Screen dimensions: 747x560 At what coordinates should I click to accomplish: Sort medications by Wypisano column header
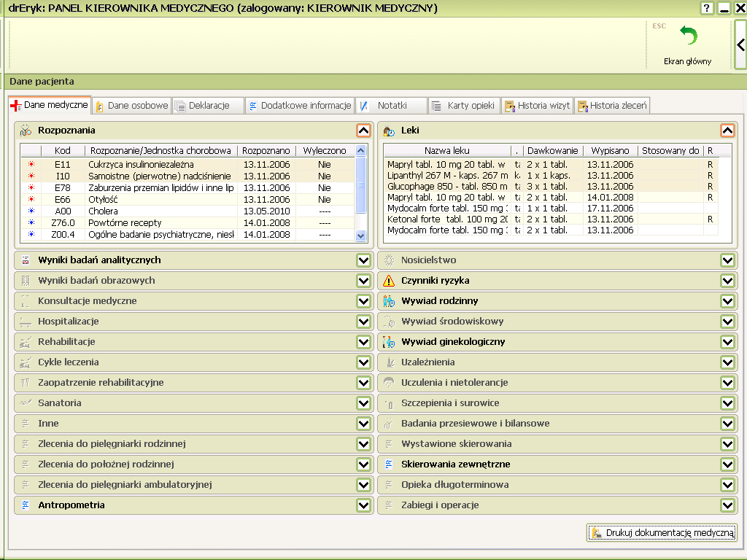610,151
